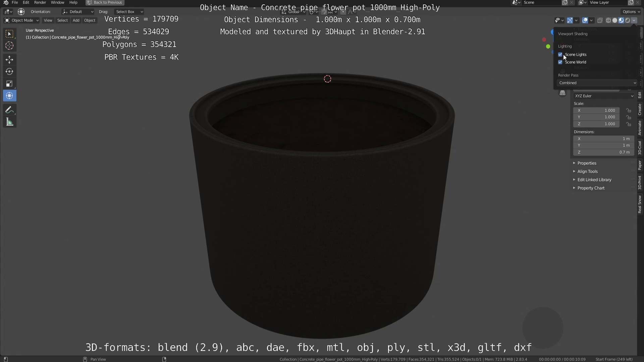Select the 3D Cursor tool
Viewport: 644px width, 362px height.
click(9, 46)
